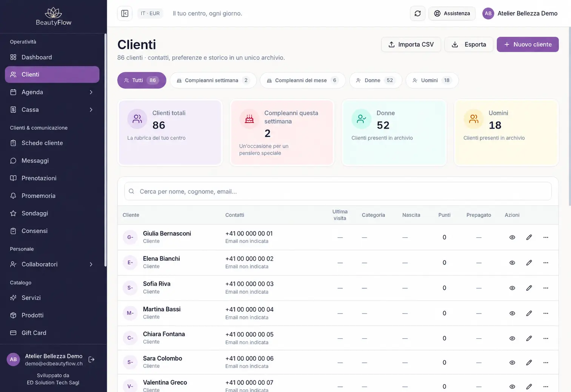Click the G- avatar for Giulia Bernasconi
This screenshot has height=392, width=571.
tap(130, 237)
